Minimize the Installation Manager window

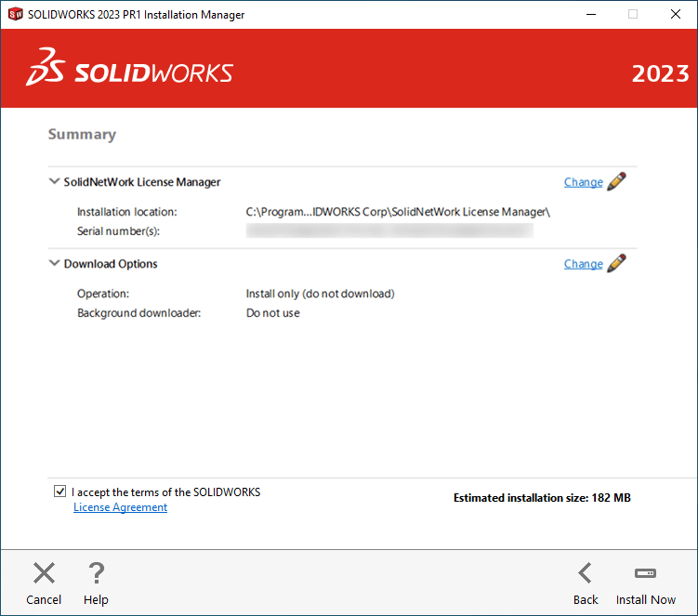click(x=591, y=14)
